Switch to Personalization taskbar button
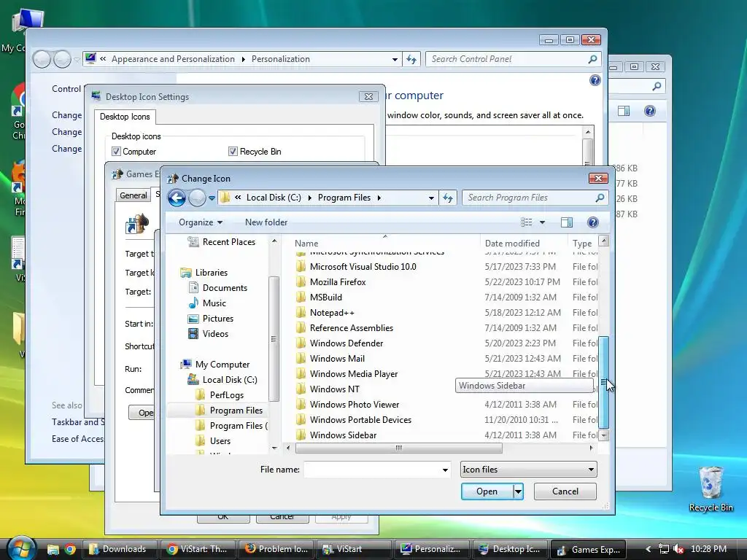Screen dimensions: 747x560 430,549
